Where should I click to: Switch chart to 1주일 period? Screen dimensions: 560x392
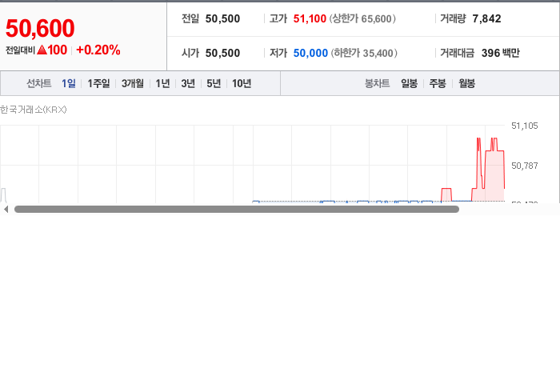[98, 83]
